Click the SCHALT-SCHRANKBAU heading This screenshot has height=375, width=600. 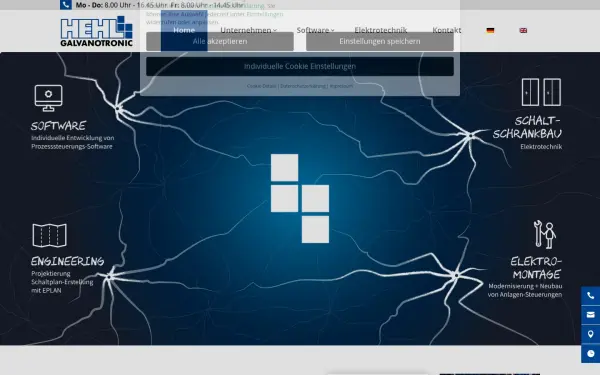pyautogui.click(x=528, y=127)
